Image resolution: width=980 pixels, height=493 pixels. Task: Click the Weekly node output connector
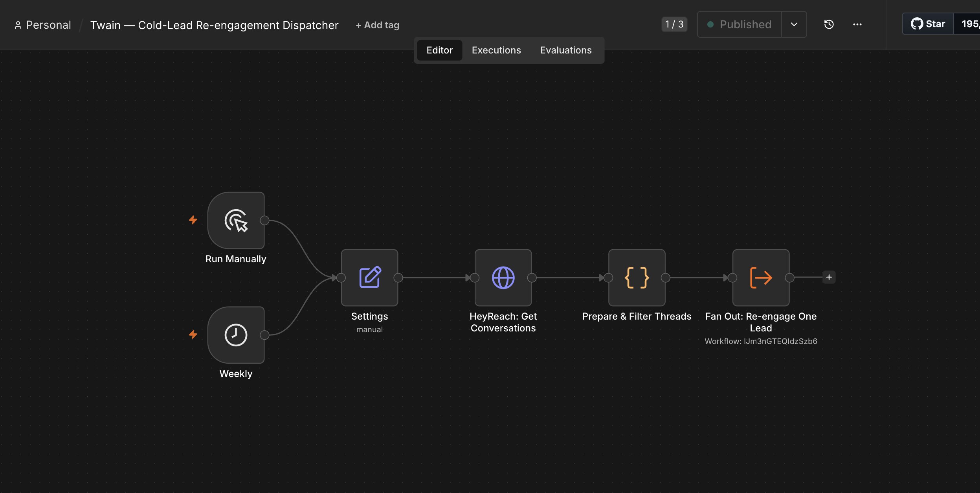pos(265,335)
